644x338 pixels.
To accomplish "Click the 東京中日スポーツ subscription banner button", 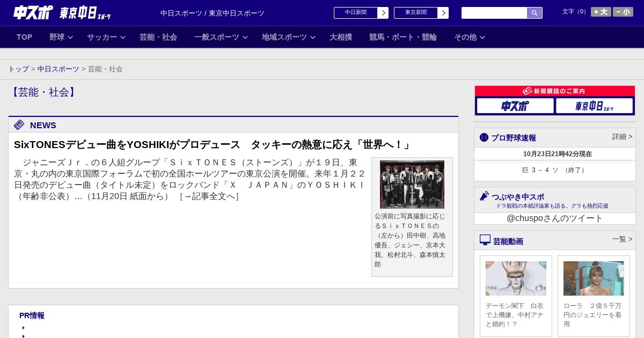I will pos(594,106).
